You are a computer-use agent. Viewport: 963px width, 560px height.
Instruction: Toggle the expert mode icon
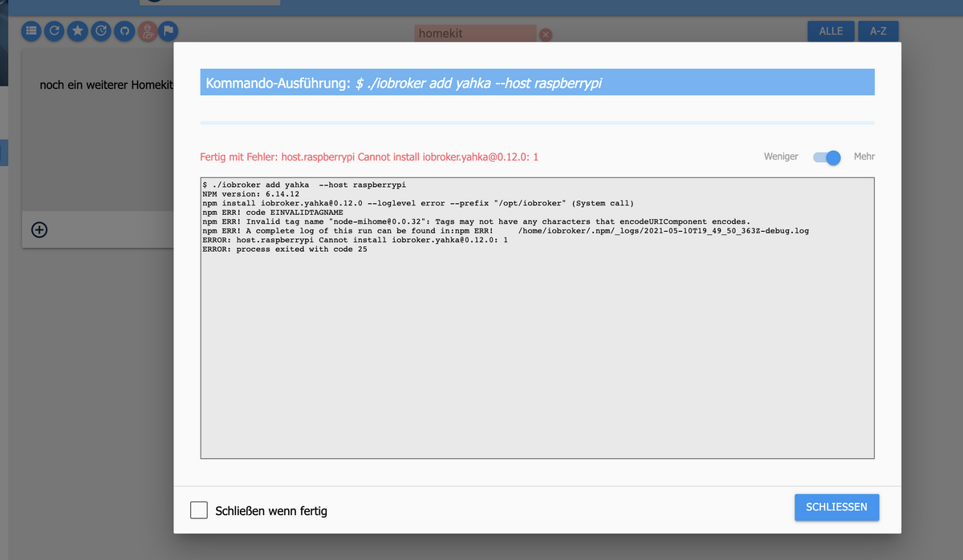147,31
